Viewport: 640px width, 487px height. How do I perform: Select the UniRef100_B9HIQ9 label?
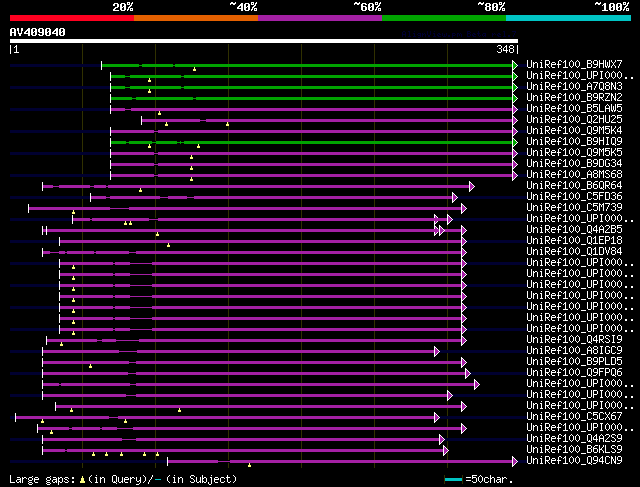(x=574, y=141)
